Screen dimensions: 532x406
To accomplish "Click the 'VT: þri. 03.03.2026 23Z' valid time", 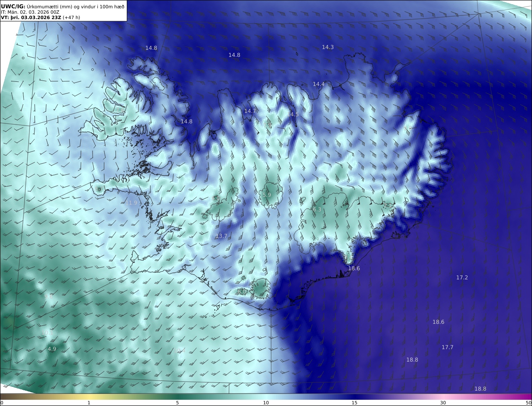I will tap(31, 18).
